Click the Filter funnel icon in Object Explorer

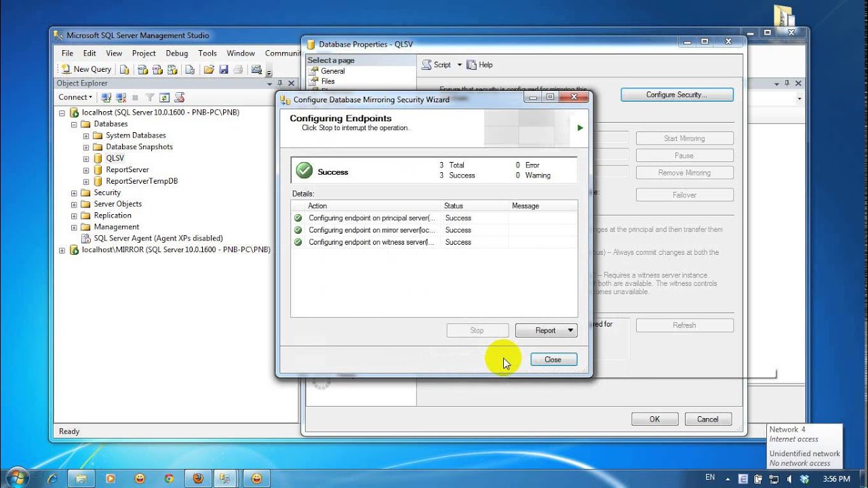[150, 98]
